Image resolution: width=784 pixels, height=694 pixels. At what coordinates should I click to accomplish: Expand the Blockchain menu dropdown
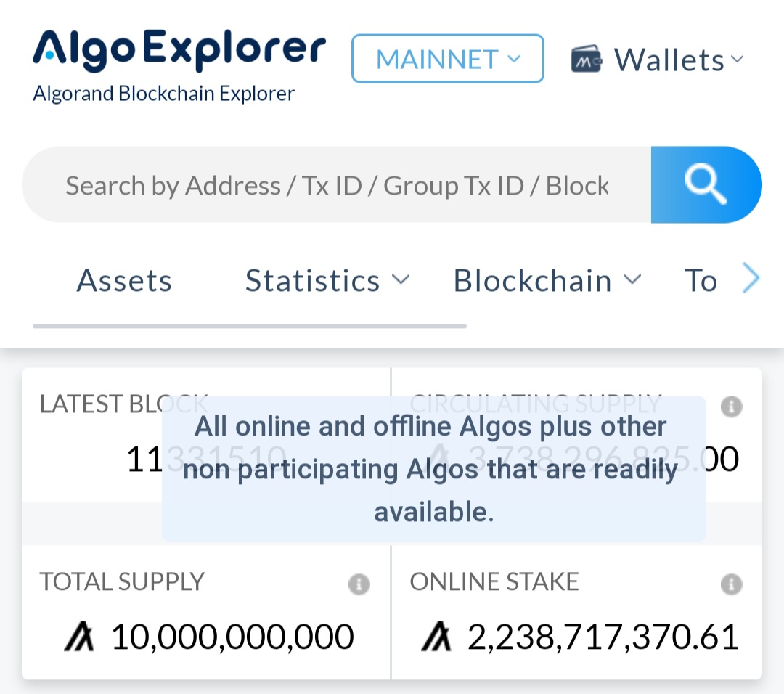pos(547,280)
